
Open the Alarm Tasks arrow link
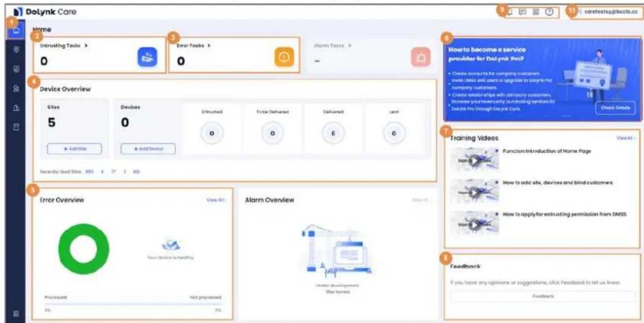(x=332, y=47)
